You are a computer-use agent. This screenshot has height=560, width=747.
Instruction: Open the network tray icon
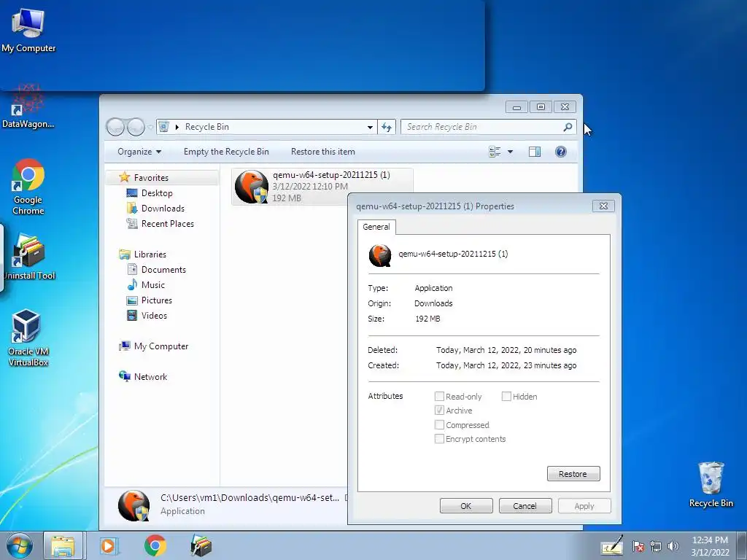point(656,547)
